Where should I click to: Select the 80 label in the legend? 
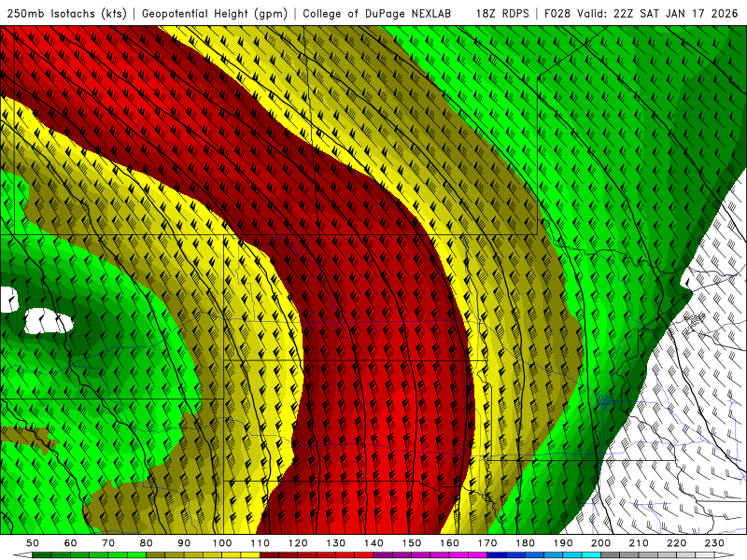[x=147, y=543]
